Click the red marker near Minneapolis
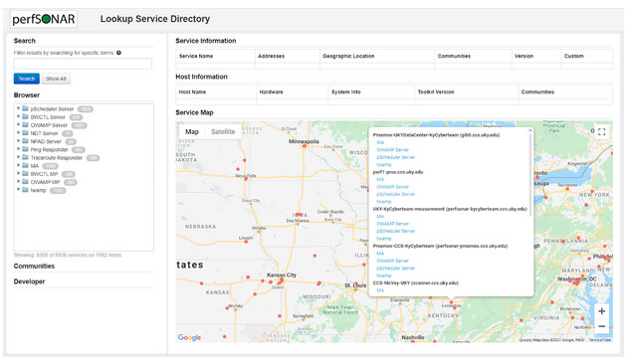Viewport: 632px width, 364px height. [305, 146]
